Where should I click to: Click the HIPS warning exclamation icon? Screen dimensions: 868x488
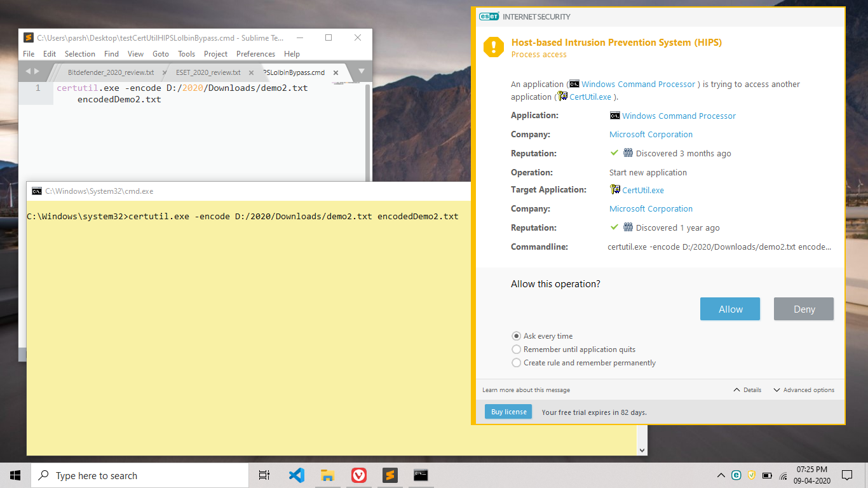pos(494,47)
